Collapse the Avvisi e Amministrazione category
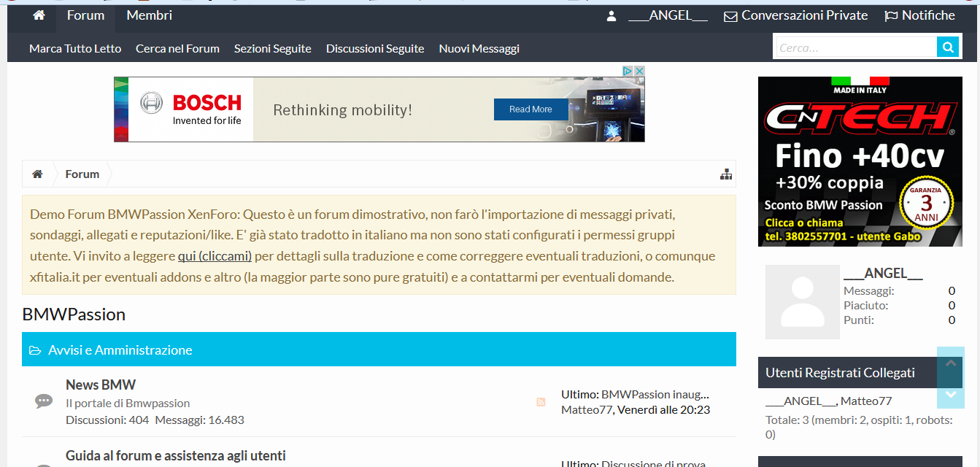 point(379,350)
